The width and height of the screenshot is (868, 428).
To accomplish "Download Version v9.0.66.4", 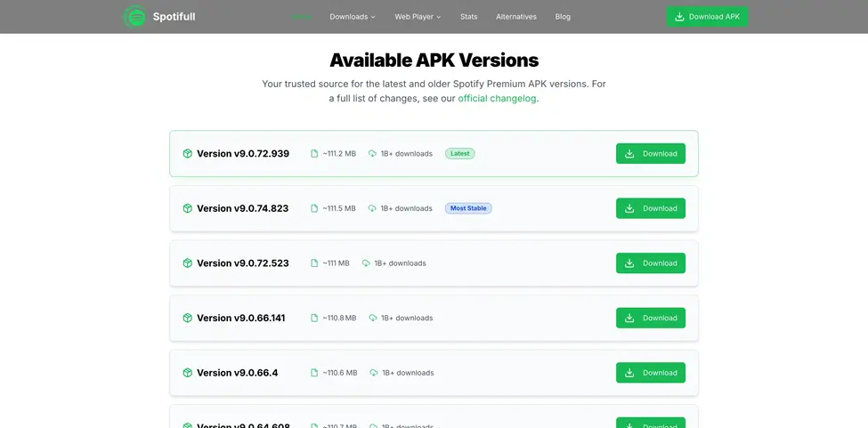I will click(x=651, y=373).
